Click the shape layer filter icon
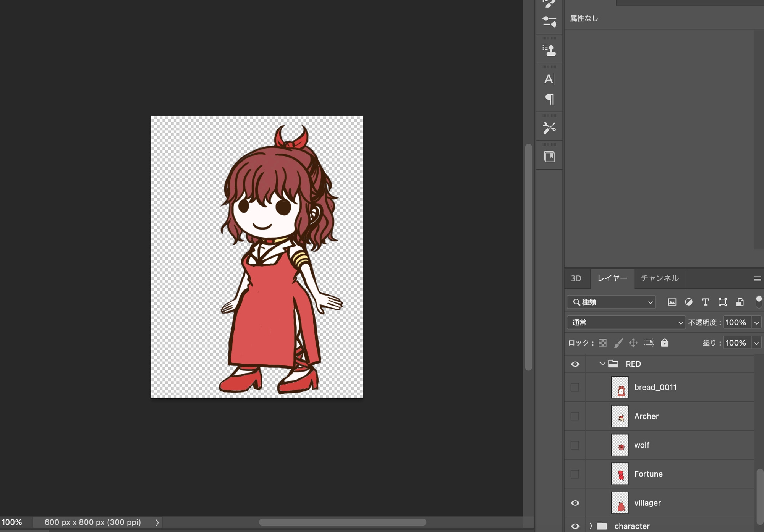This screenshot has width=764, height=532. coord(722,302)
